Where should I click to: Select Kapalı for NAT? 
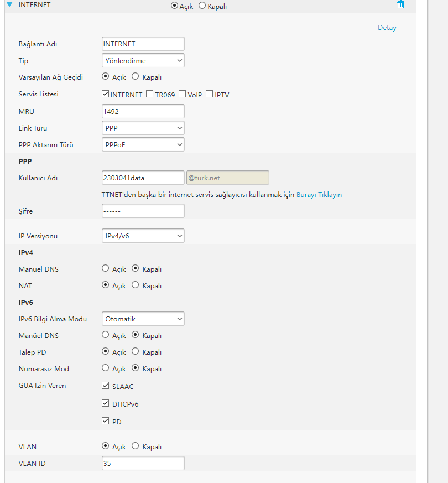click(x=135, y=285)
